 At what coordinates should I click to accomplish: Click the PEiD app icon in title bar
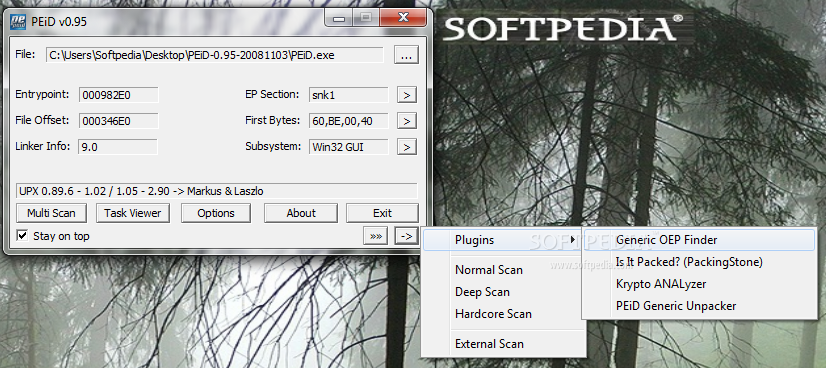click(x=19, y=22)
